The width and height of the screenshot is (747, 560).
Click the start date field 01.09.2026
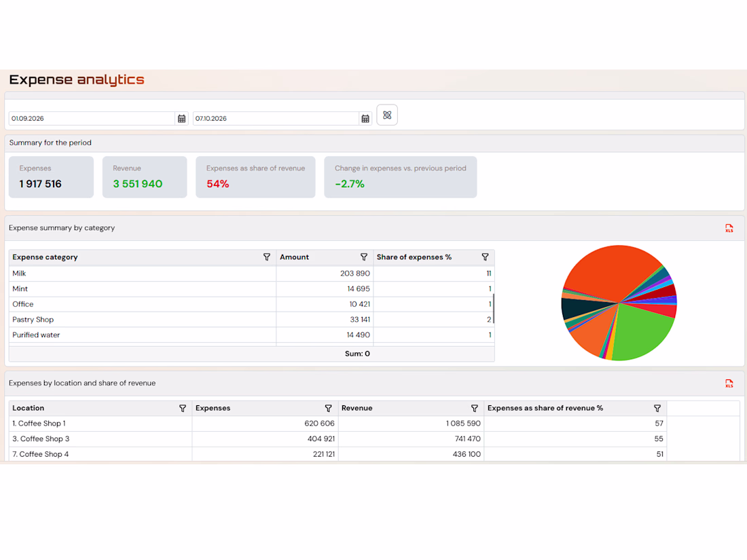(x=92, y=119)
